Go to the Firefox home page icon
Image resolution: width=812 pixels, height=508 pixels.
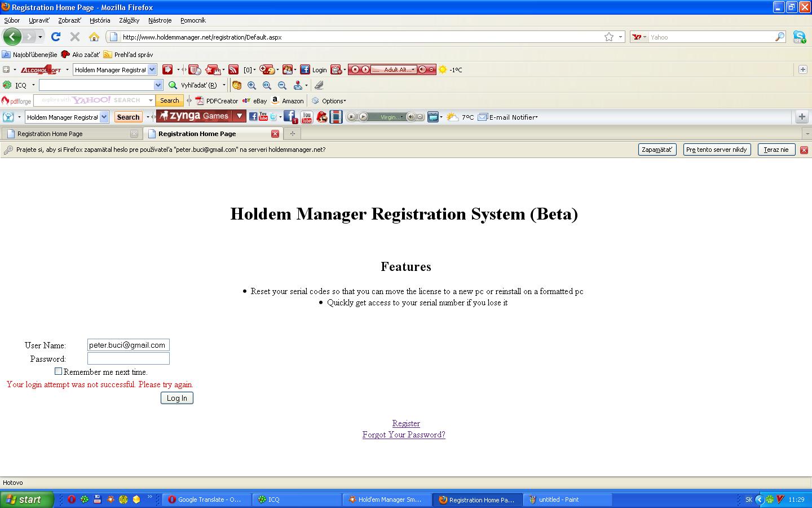pos(94,37)
